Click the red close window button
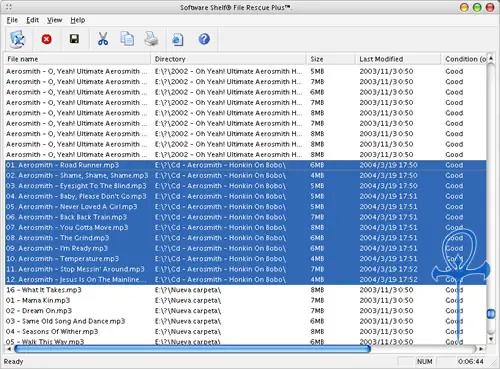 point(490,7)
